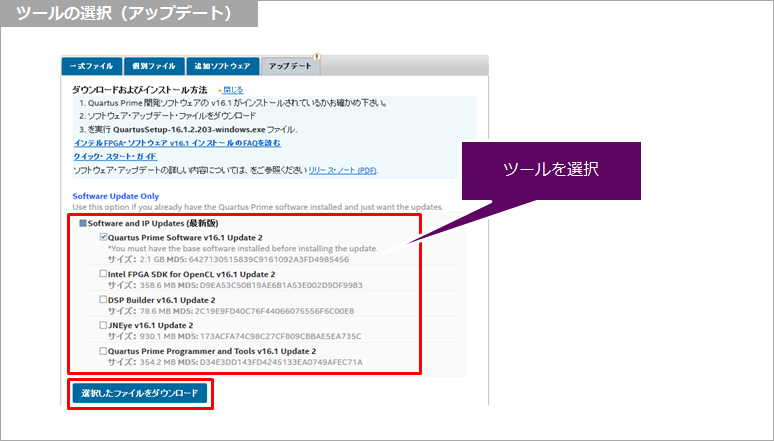Uncheck Quartus Prime Software v16.1 Update 2
Image resolution: width=774 pixels, height=441 pixels.
coord(103,237)
